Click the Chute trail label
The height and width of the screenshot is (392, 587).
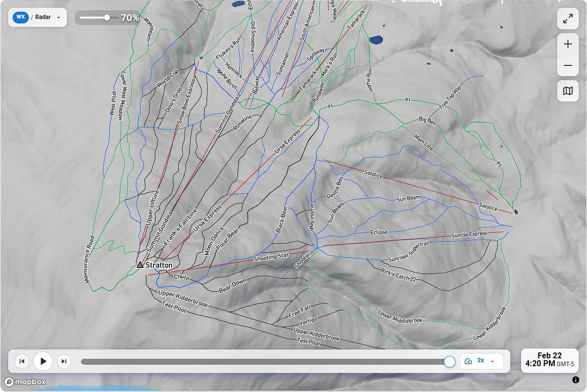tap(181, 277)
